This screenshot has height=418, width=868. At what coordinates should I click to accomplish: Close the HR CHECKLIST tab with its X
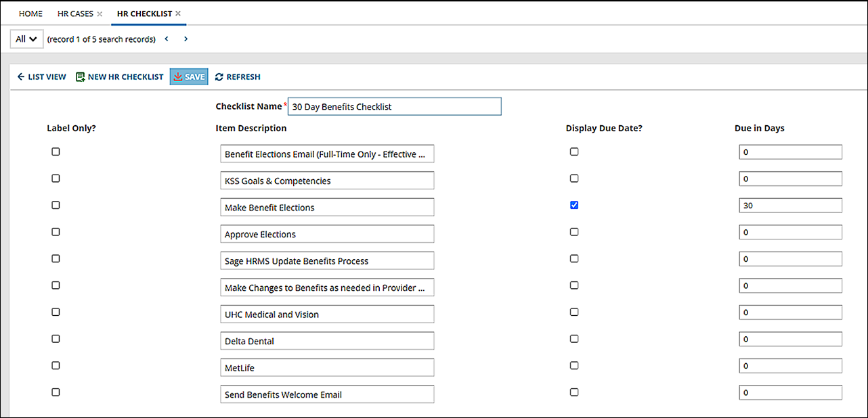click(x=177, y=12)
